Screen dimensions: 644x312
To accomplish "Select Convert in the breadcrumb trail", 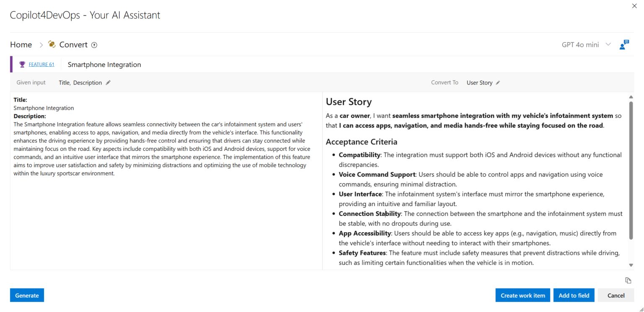I will [73, 44].
